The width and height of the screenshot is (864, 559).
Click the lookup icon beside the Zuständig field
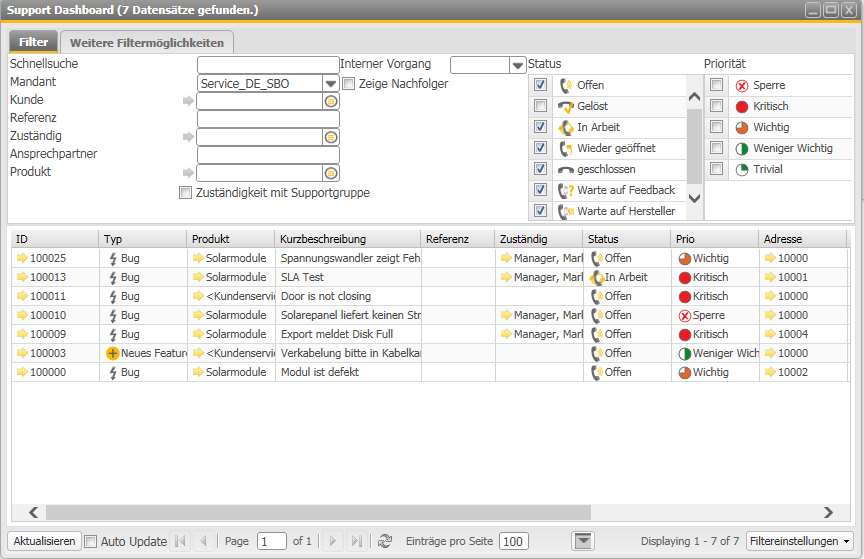(331, 137)
